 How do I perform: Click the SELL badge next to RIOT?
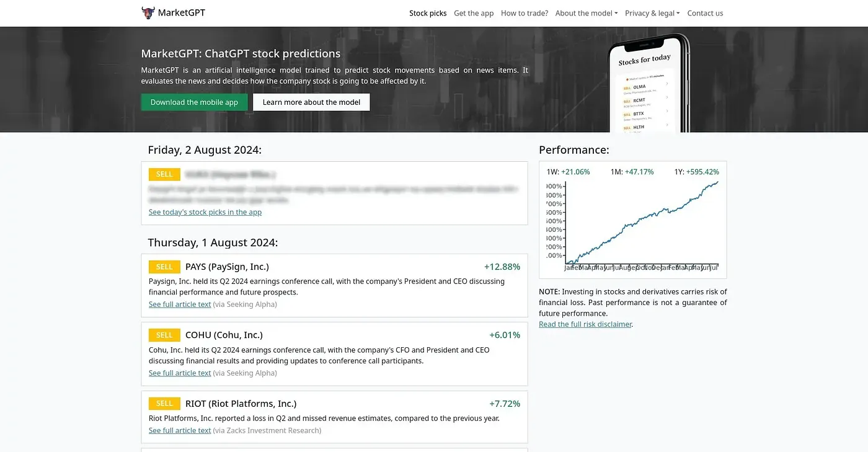[x=164, y=404]
